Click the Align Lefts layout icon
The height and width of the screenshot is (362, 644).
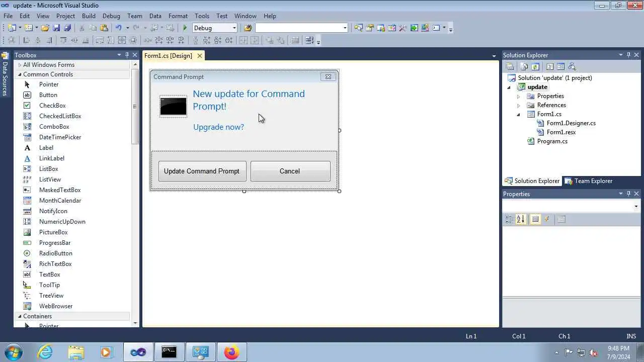(26, 41)
